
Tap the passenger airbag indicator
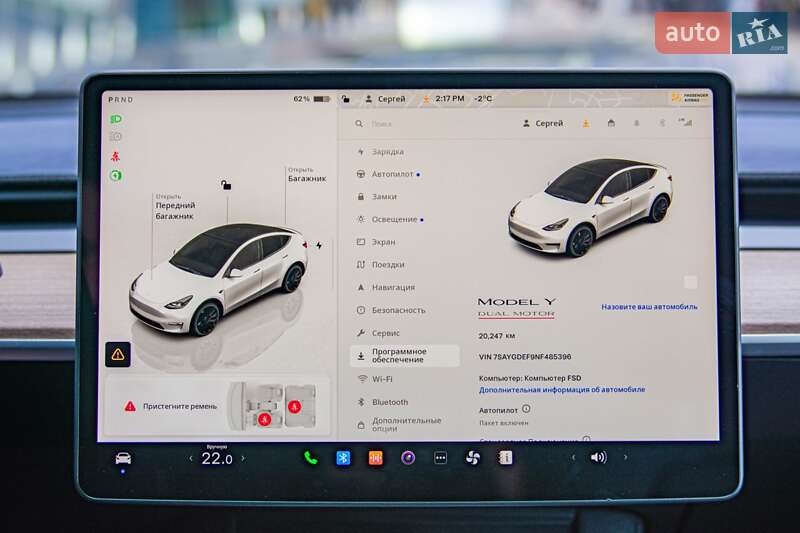point(691,97)
